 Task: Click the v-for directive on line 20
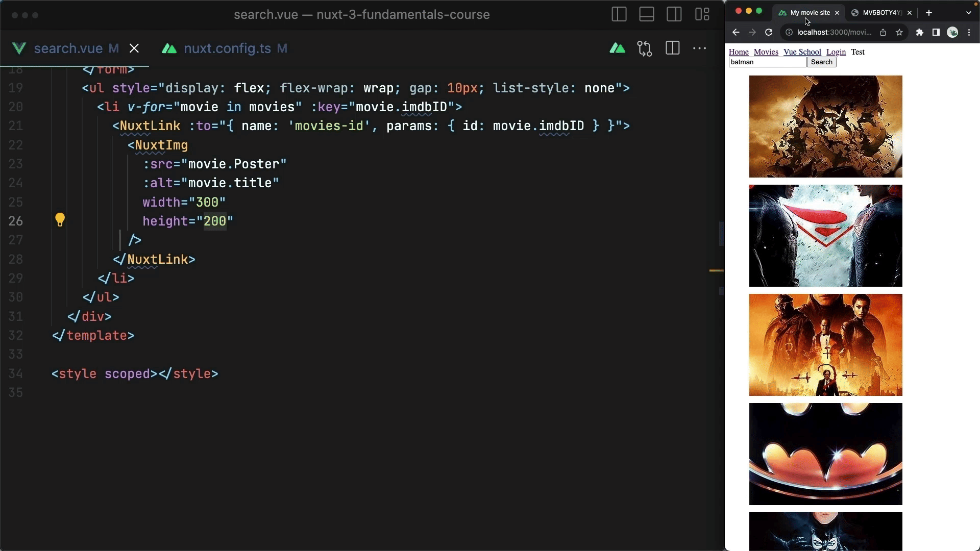146,107
